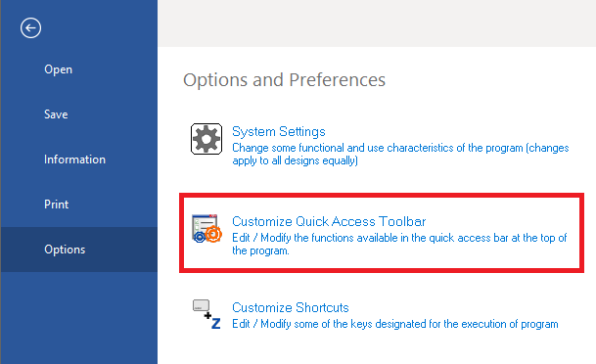Click 'Edit / Modify some of the keys' text
Image resolution: width=596 pixels, height=364 pixels.
point(395,324)
